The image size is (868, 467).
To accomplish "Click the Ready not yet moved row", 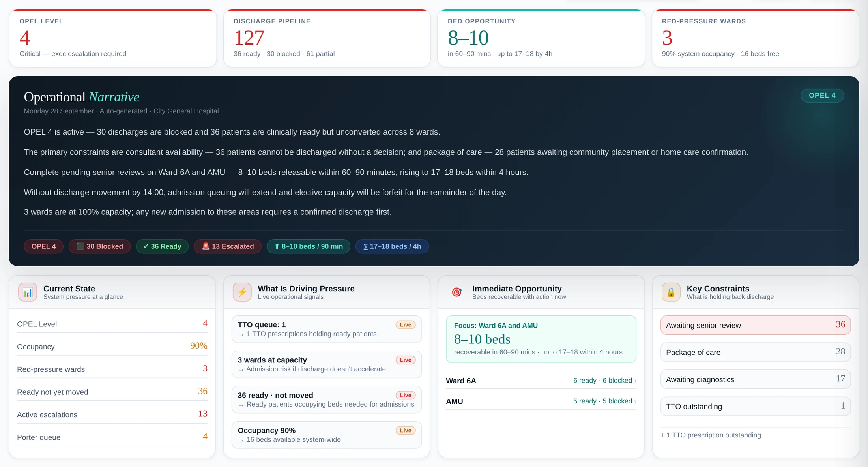I will click(x=112, y=392).
